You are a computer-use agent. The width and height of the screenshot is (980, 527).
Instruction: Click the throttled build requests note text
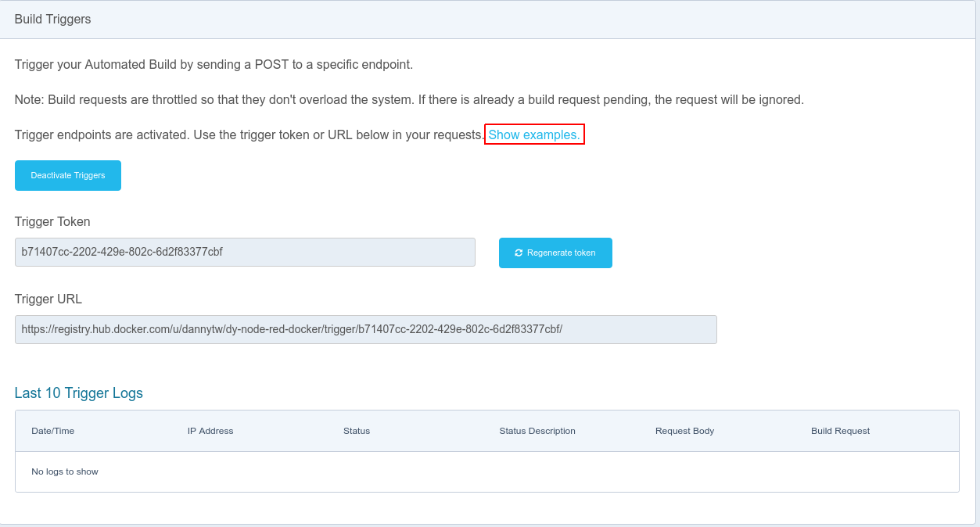pos(409,100)
